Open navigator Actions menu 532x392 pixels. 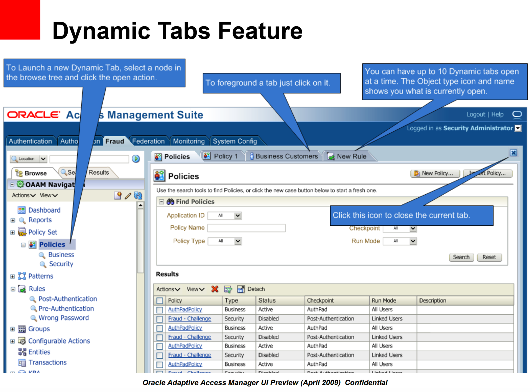click(24, 195)
